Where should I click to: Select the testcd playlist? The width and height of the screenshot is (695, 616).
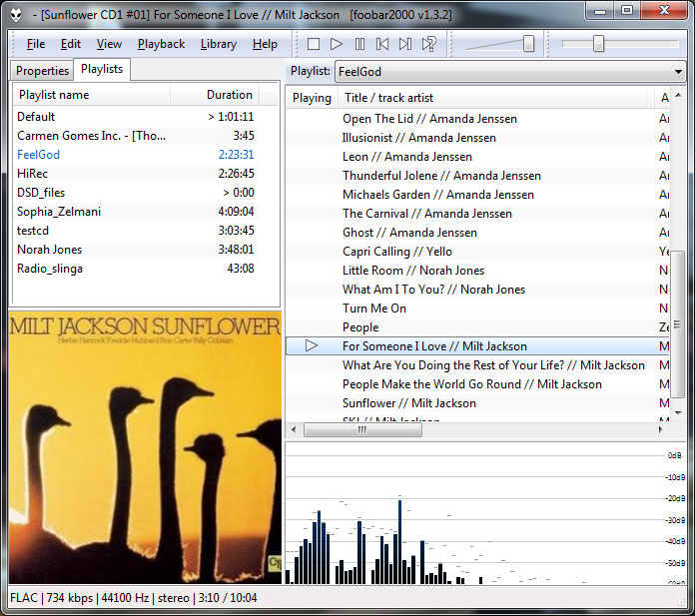click(x=136, y=231)
